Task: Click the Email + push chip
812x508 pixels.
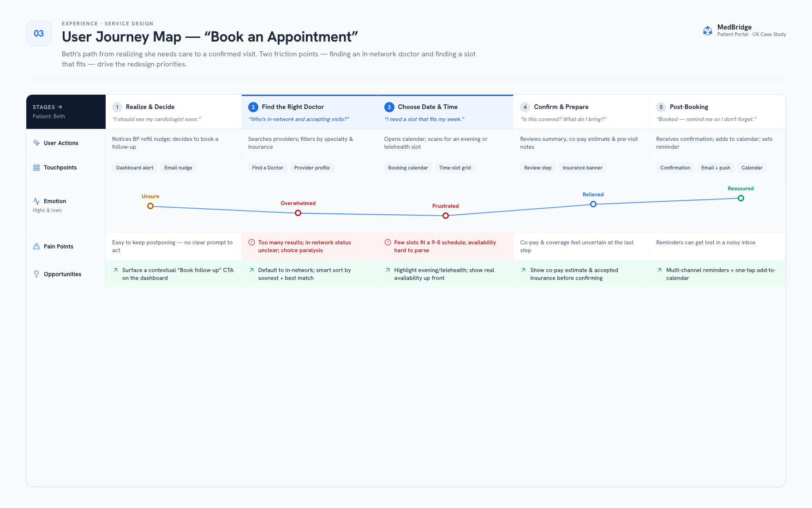Action: pos(716,168)
